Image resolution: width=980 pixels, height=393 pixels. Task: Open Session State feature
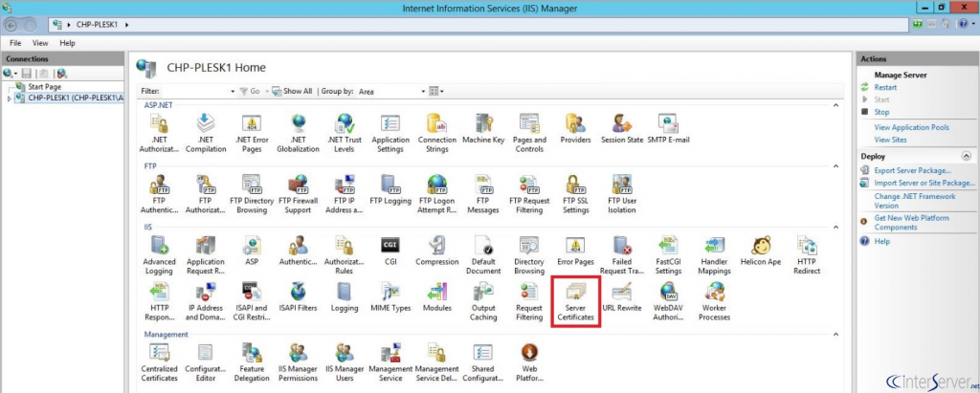[x=622, y=129]
